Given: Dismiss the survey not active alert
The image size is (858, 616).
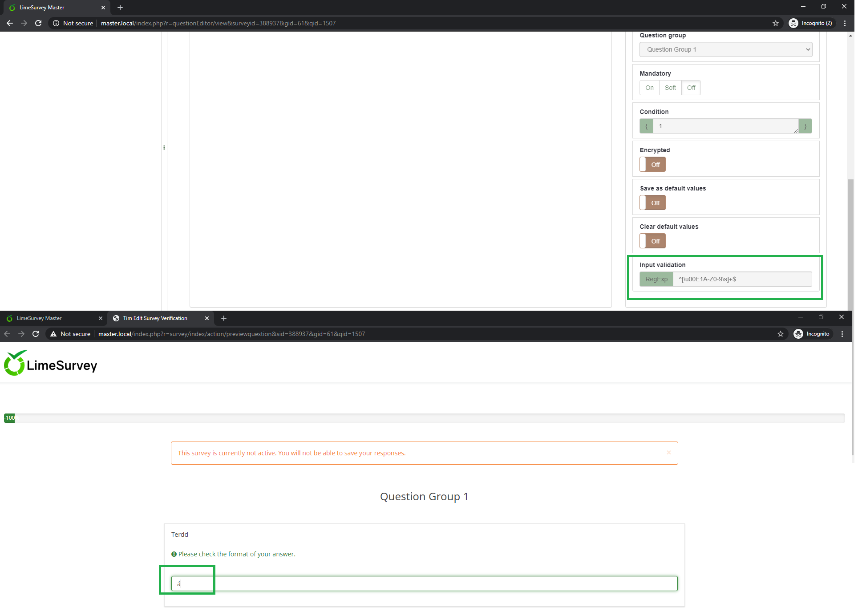Looking at the screenshot, I should coord(668,452).
